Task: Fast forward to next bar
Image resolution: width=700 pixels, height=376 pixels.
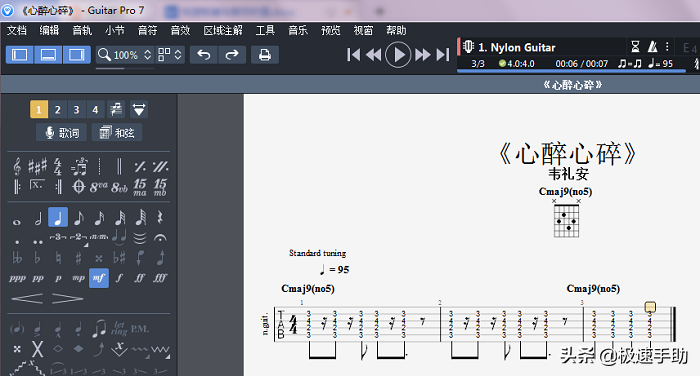Action: pyautogui.click(x=422, y=55)
